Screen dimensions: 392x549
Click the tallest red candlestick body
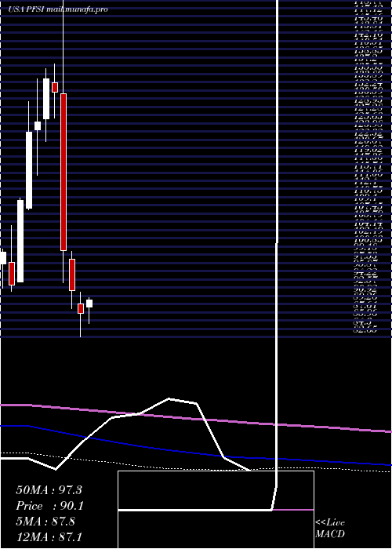64,172
